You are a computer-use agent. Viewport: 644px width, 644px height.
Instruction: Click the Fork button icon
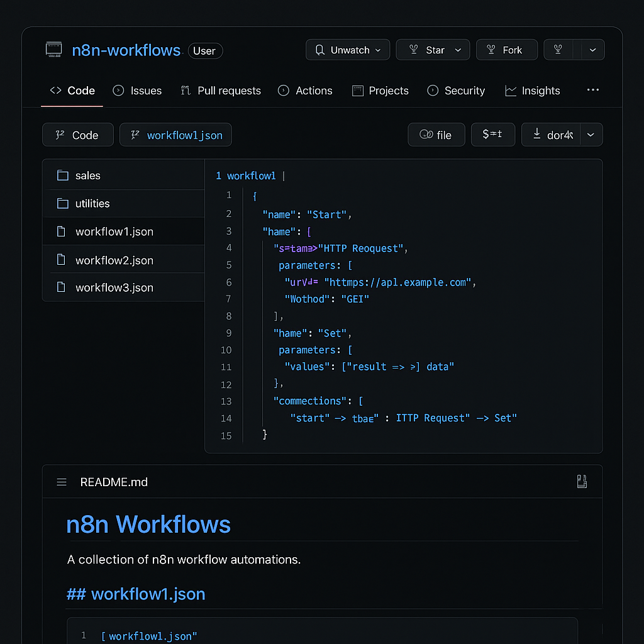(491, 49)
